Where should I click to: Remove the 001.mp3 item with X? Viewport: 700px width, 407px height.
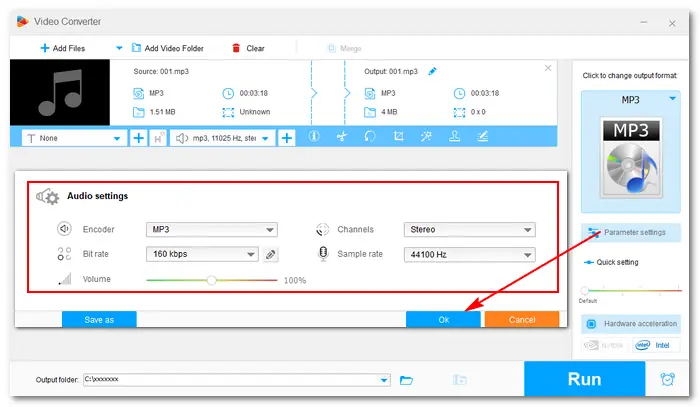pos(548,68)
